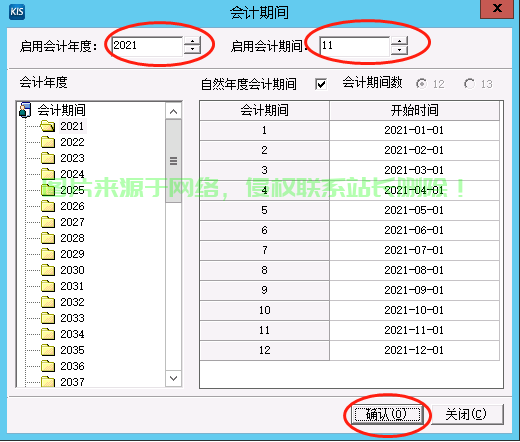Image resolution: width=520 pixels, height=442 pixels.
Task: Click start date cell 2021-07-01
Action: point(414,250)
